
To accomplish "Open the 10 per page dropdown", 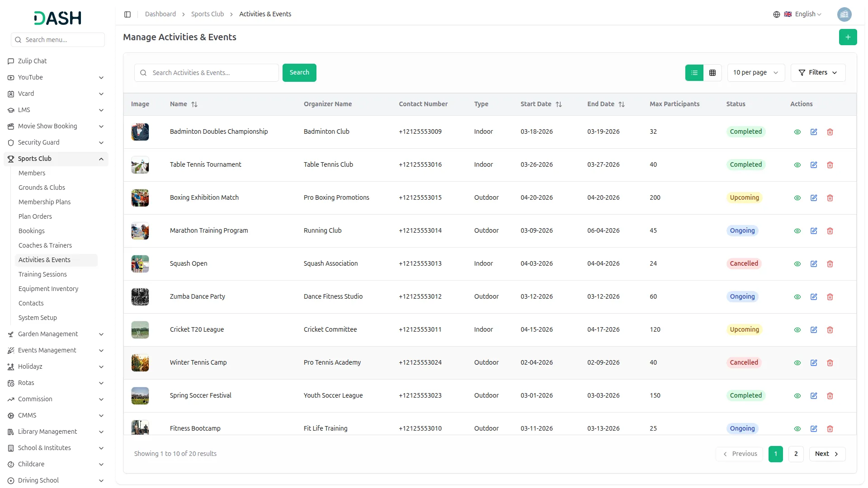I will [x=755, y=73].
